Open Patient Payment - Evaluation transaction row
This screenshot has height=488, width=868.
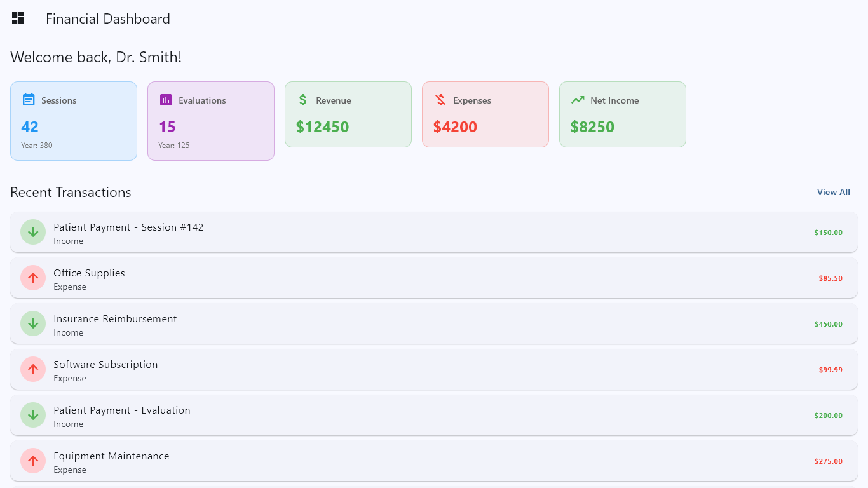434,415
